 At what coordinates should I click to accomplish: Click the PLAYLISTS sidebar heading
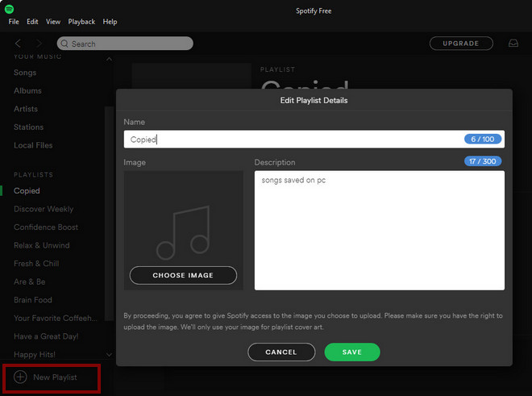(x=33, y=174)
